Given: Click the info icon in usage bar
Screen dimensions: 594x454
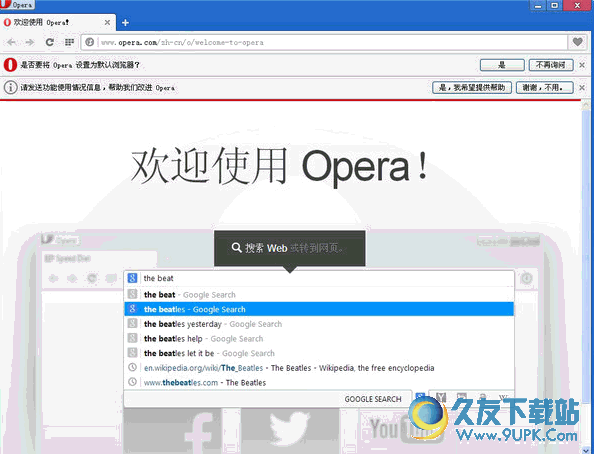Looking at the screenshot, I should pos(10,88).
